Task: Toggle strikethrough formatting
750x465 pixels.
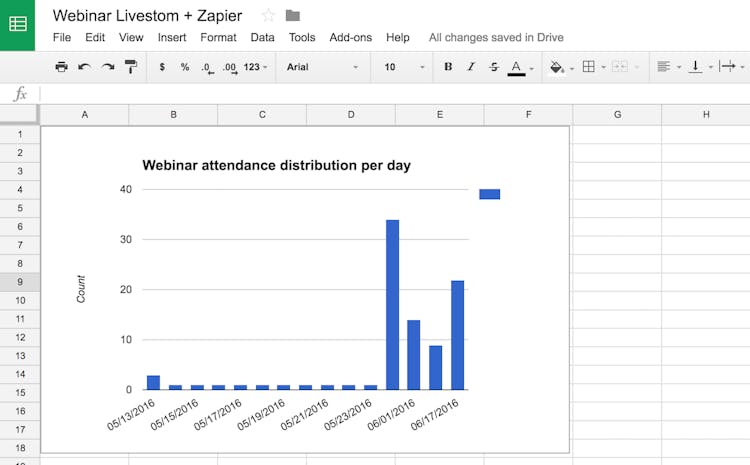Action: click(494, 67)
